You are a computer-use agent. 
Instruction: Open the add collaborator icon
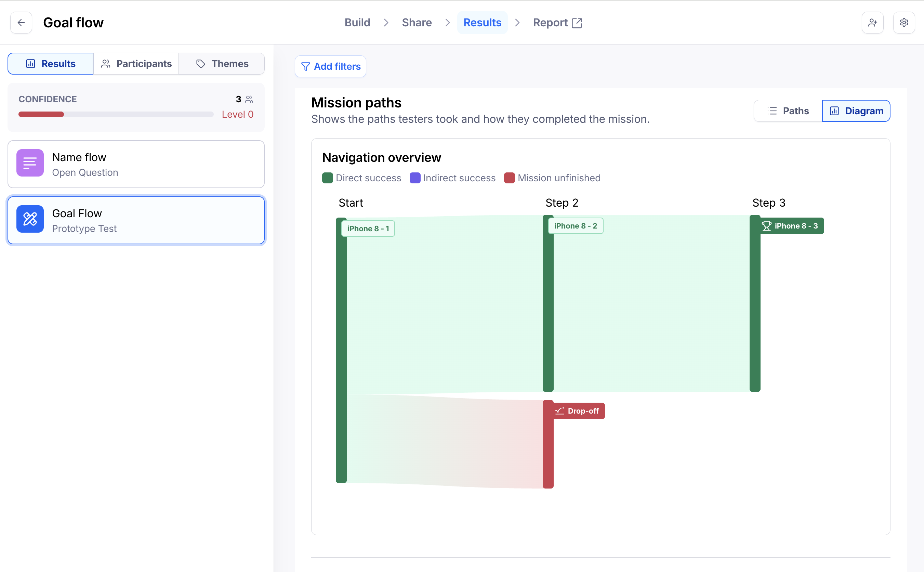point(872,23)
